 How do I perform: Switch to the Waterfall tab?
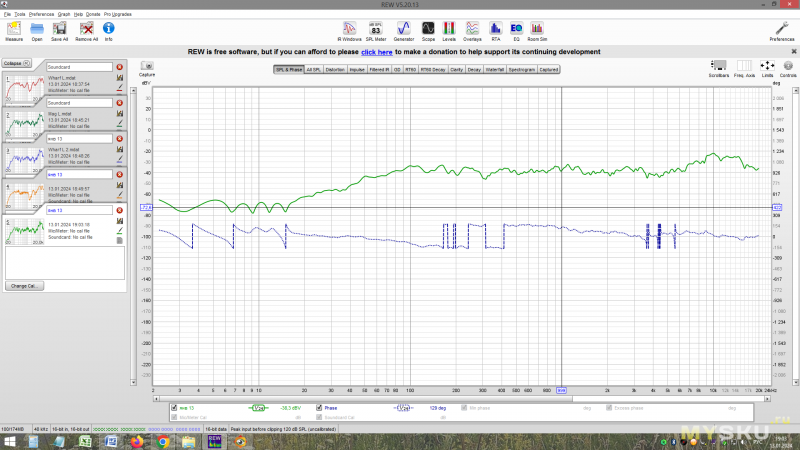point(494,69)
